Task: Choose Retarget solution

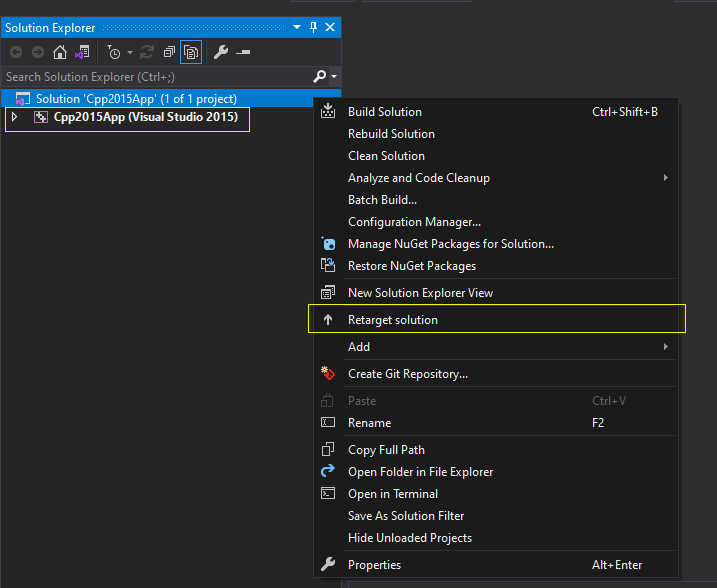Action: 496,320
